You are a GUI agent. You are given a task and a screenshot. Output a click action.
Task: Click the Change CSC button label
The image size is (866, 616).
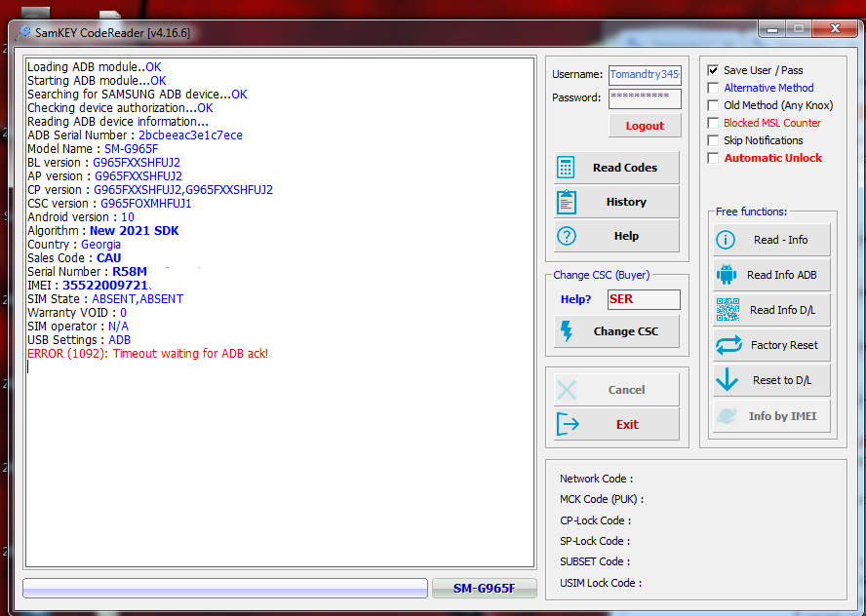click(626, 331)
